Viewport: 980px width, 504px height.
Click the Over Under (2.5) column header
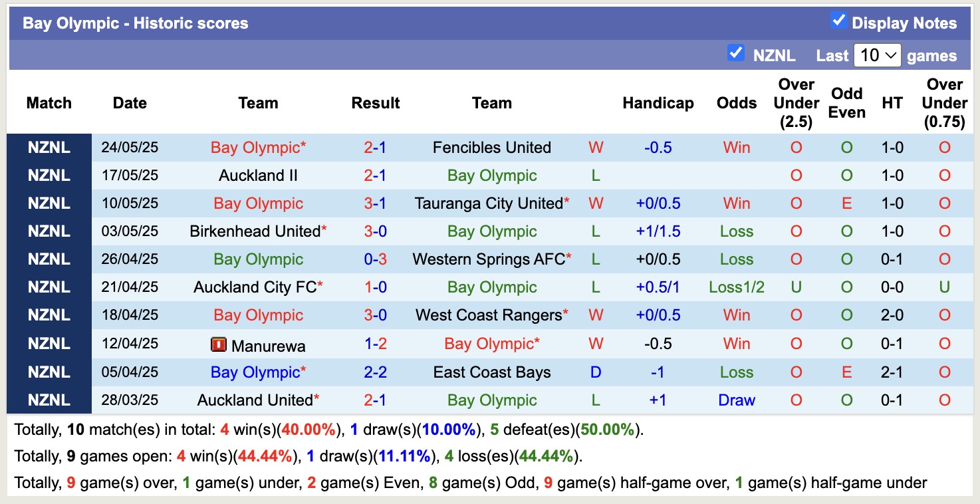796,103
